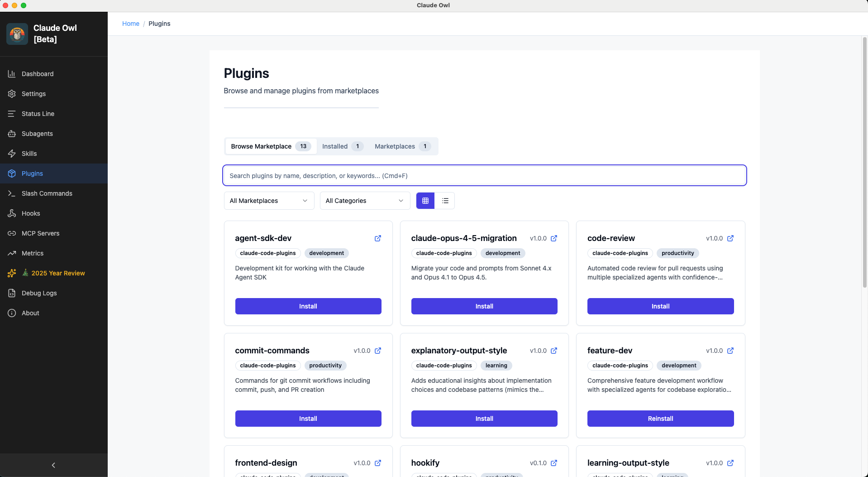
Task: Switch to the Installed tab
Action: pos(335,146)
